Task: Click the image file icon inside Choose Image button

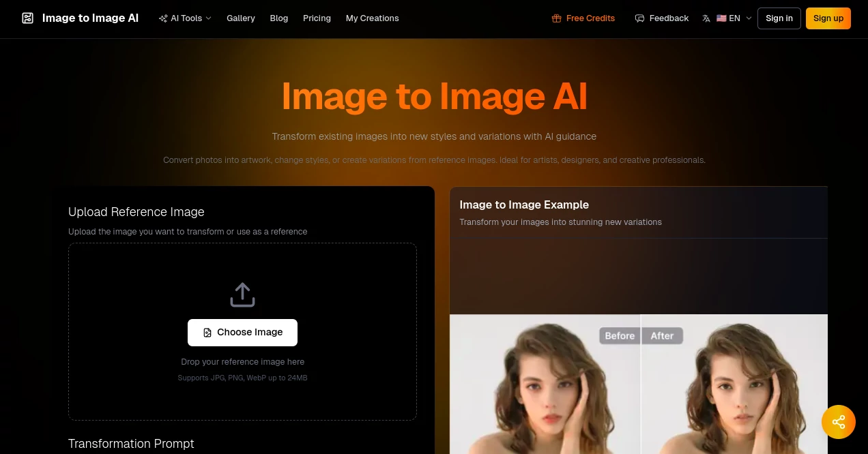Action: click(207, 332)
